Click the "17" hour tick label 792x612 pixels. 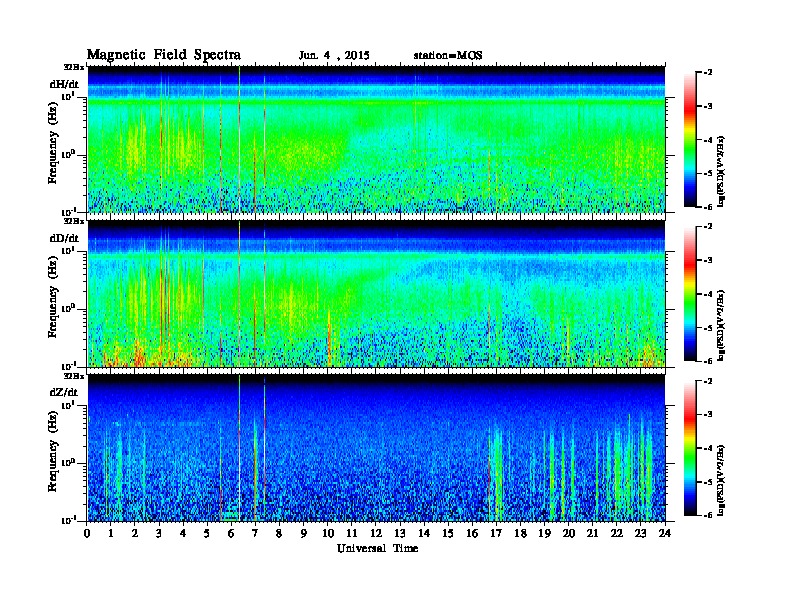coord(496,533)
